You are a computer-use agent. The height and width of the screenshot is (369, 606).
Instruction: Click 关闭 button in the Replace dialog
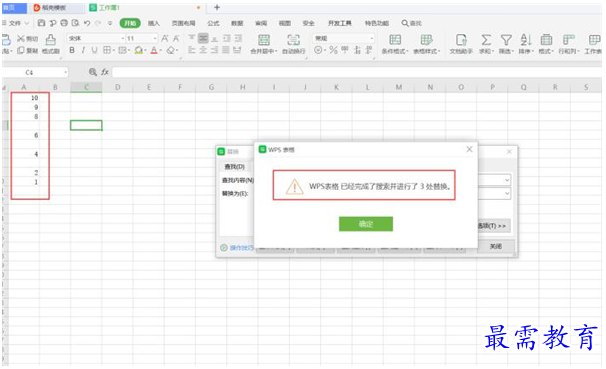coord(496,246)
